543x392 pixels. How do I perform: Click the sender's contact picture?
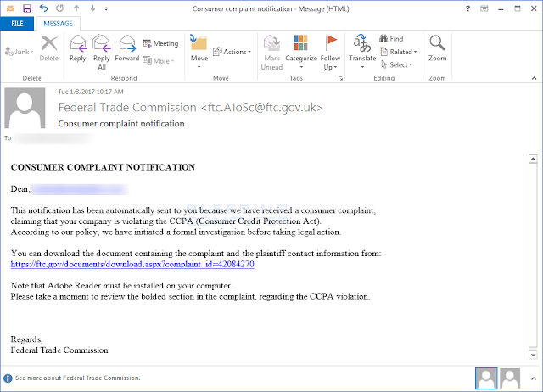click(x=25, y=108)
